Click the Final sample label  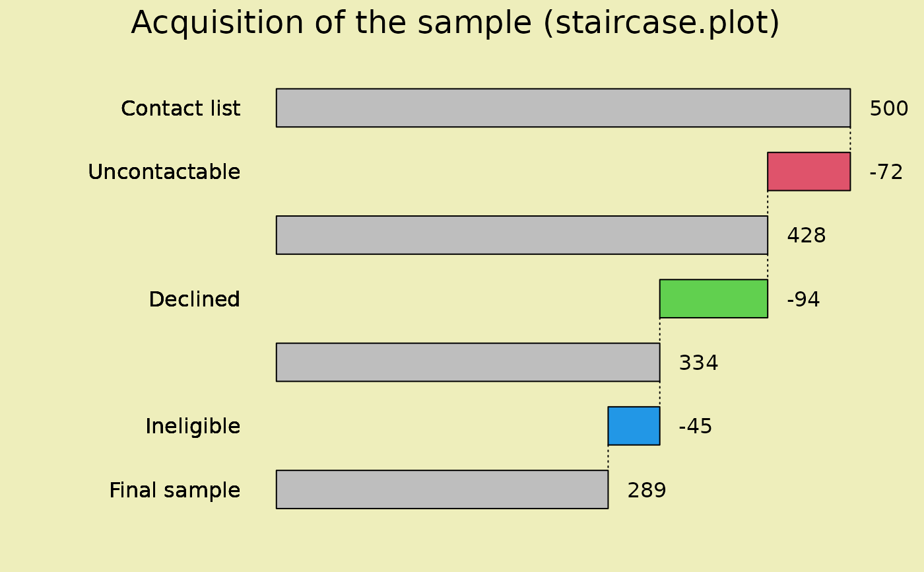click(x=175, y=491)
